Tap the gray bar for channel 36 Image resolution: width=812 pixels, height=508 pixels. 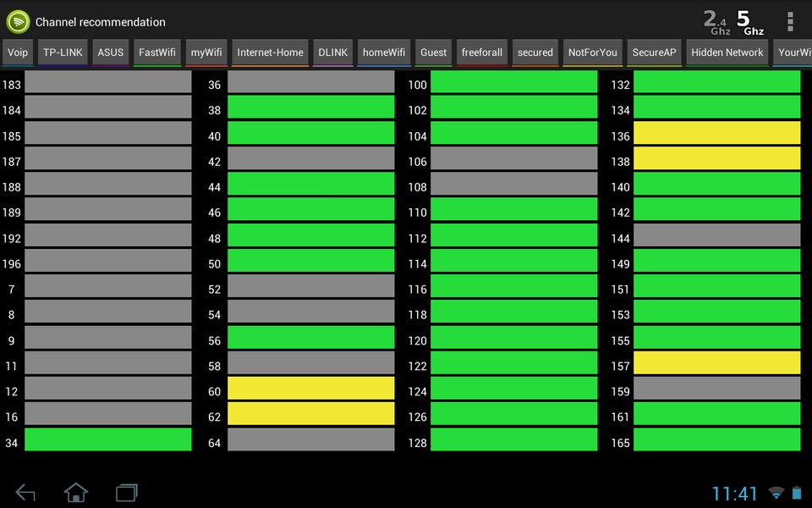click(x=311, y=82)
